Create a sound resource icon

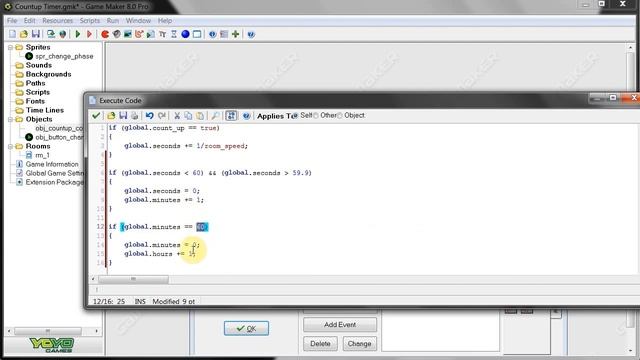point(116,34)
